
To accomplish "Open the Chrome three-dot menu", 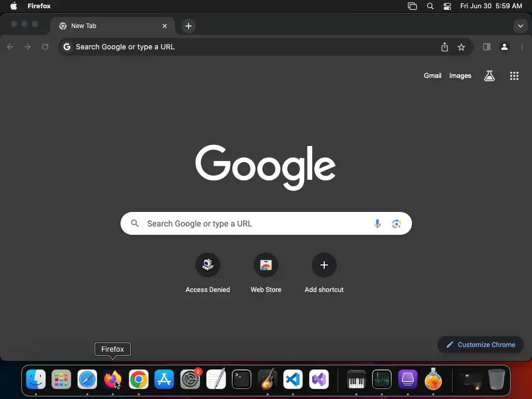I will 522,47.
